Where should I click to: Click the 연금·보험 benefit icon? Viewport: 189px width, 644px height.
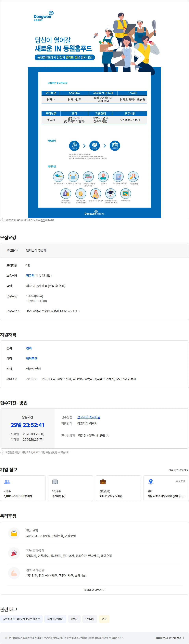tap(14, 533)
